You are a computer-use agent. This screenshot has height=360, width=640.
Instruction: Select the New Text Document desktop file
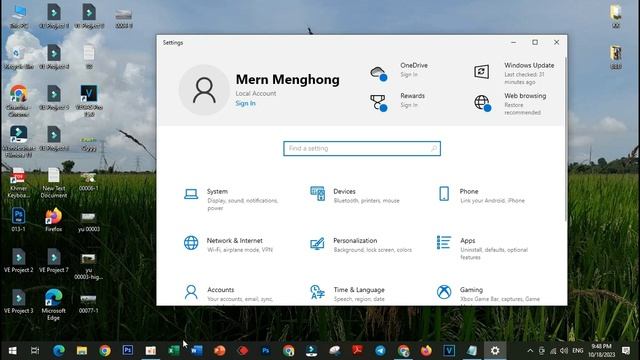53,183
